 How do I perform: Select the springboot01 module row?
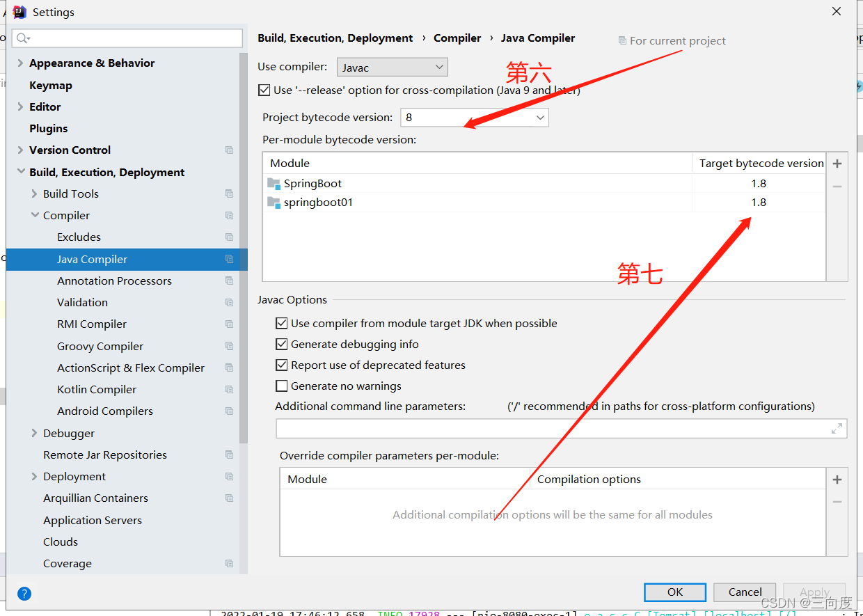pyautogui.click(x=544, y=203)
